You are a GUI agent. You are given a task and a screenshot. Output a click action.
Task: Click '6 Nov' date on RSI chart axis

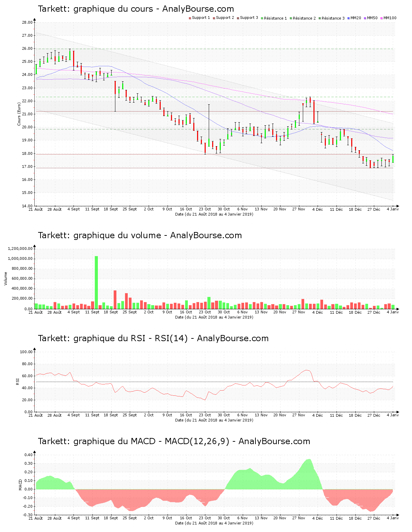point(242,415)
